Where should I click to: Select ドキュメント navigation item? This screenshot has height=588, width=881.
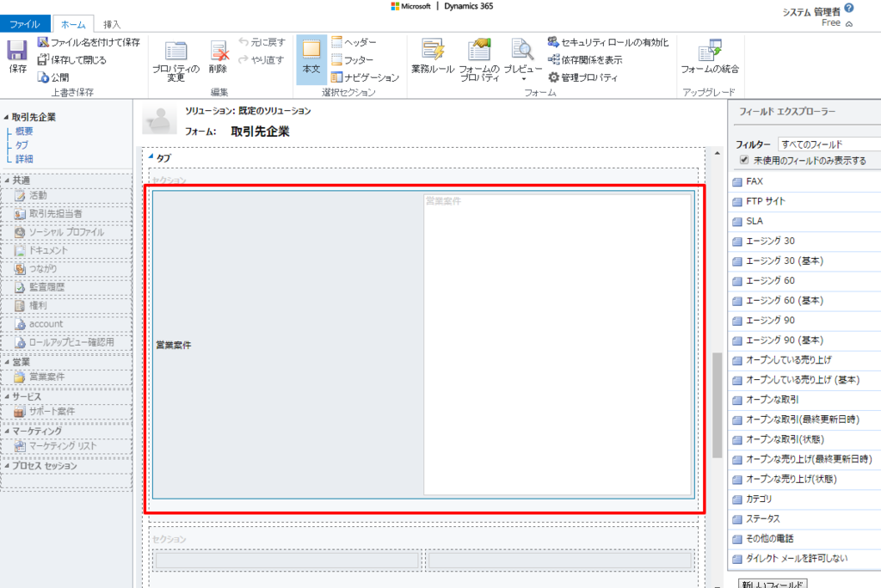(66, 250)
